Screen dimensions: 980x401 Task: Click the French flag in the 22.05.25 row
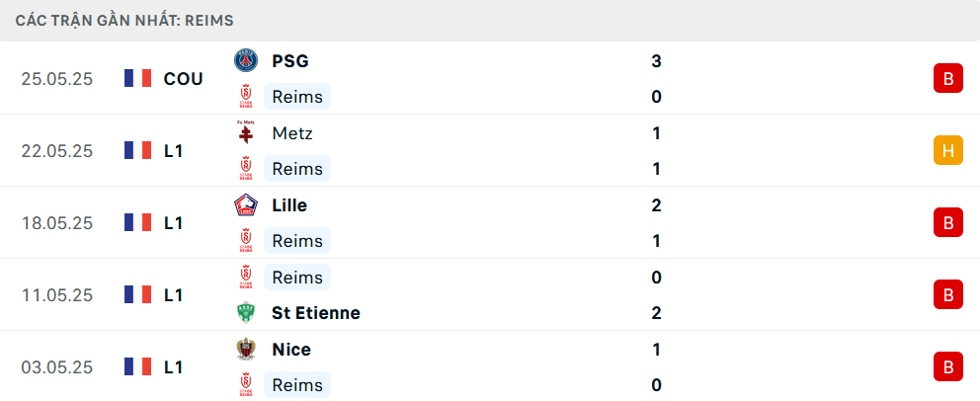(137, 150)
